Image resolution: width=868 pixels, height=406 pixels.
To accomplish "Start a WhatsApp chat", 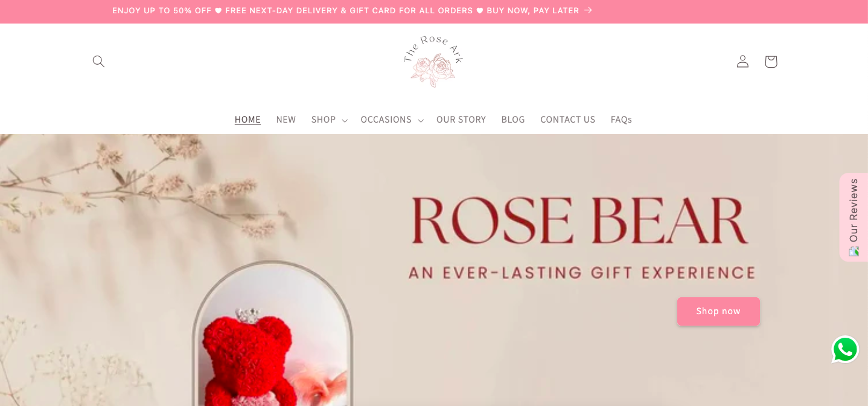I will coord(845,349).
